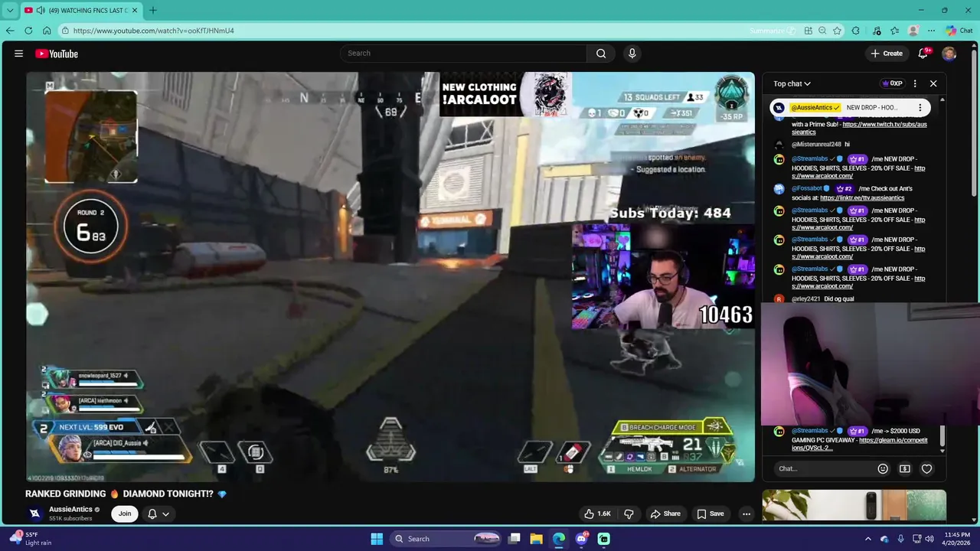Click the Windows taskbar Search box
Image resolution: width=980 pixels, height=551 pixels.
point(447,539)
